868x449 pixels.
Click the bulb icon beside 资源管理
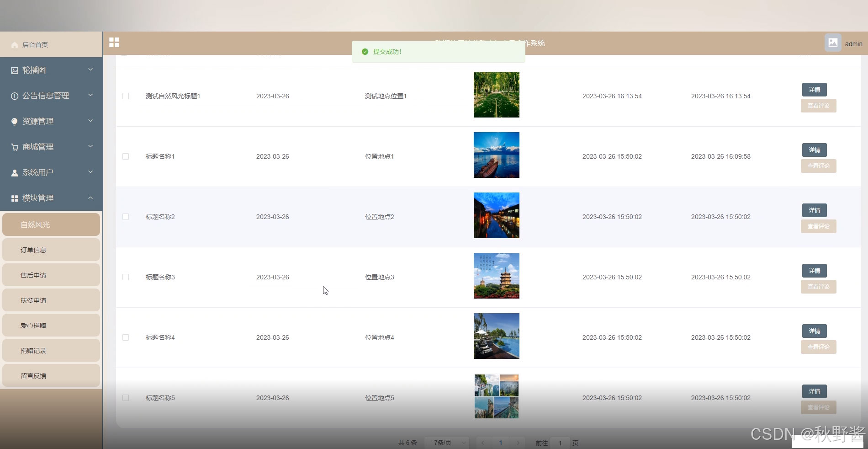tap(15, 122)
